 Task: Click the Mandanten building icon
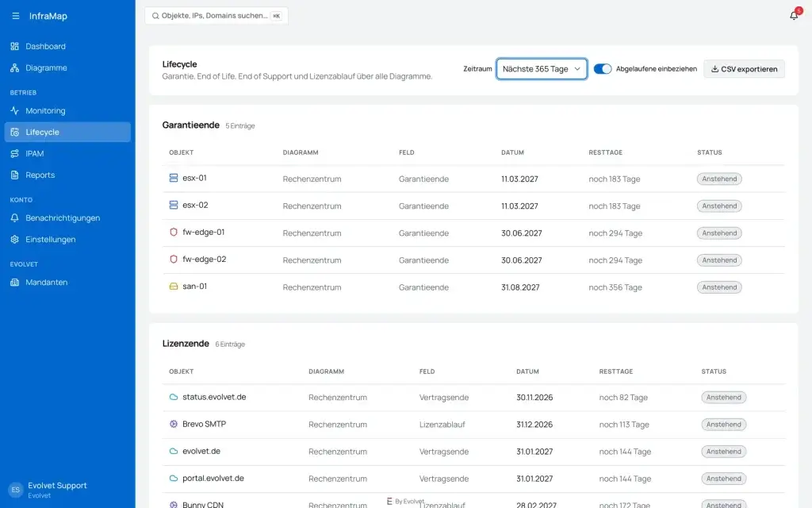pyautogui.click(x=14, y=283)
